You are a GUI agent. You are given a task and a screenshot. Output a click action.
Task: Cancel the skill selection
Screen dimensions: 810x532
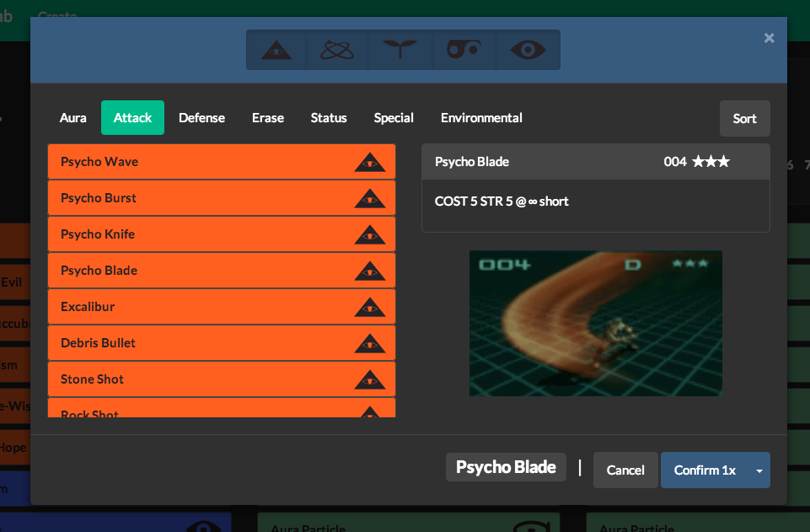[625, 470]
